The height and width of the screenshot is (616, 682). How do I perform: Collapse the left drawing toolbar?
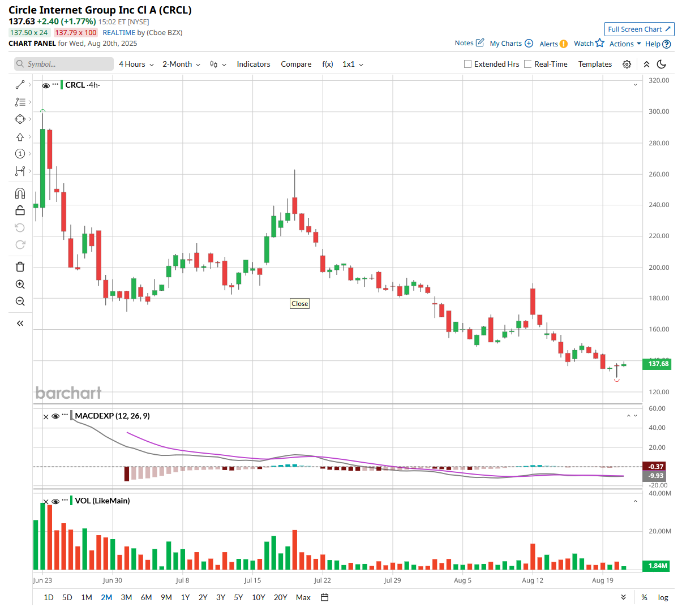[20, 324]
